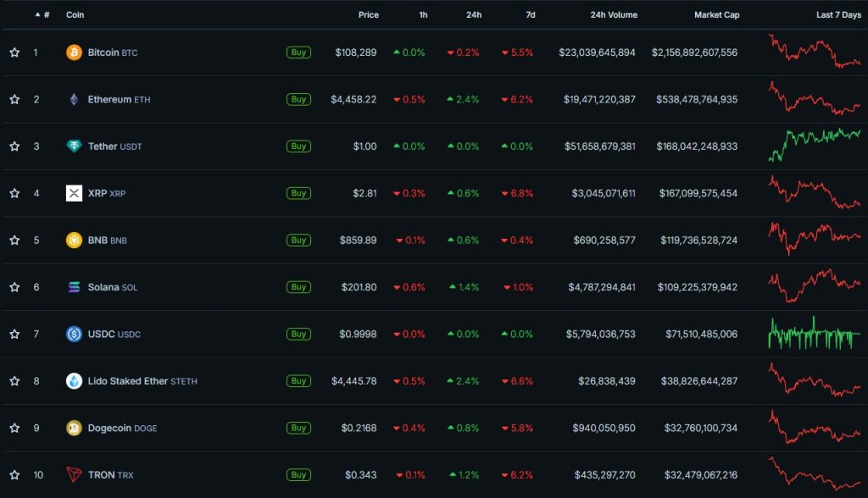Select the Dogecoin DOGE coin icon
Image resolution: width=868 pixels, height=498 pixels.
click(75, 428)
